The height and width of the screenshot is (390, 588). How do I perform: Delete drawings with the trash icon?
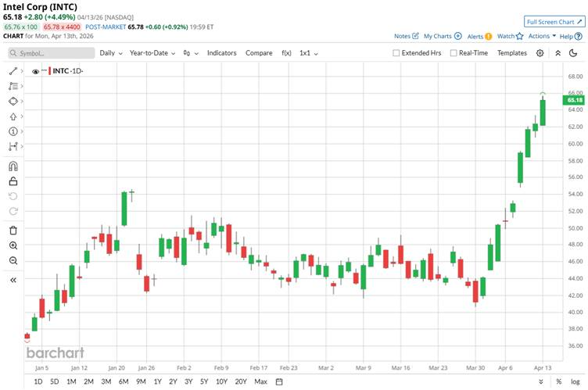13,231
